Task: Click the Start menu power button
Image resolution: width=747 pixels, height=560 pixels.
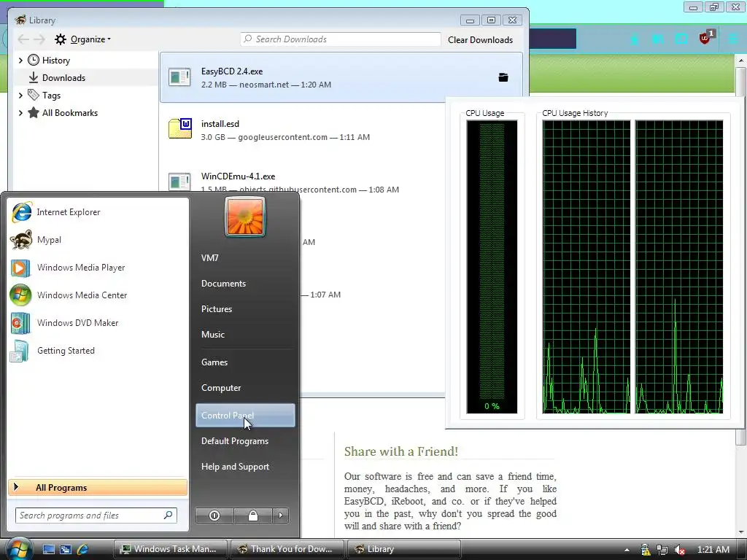Action: [214, 516]
